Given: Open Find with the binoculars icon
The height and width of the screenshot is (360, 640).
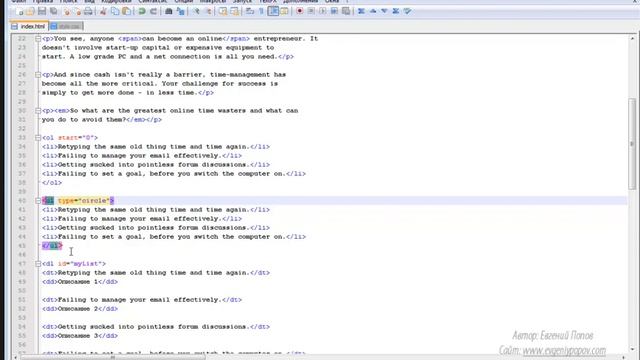Looking at the screenshot, I should click(169, 11).
